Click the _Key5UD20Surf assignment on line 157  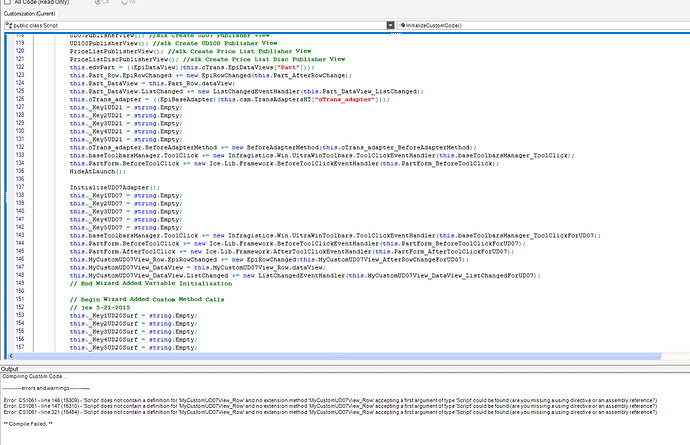(133, 348)
